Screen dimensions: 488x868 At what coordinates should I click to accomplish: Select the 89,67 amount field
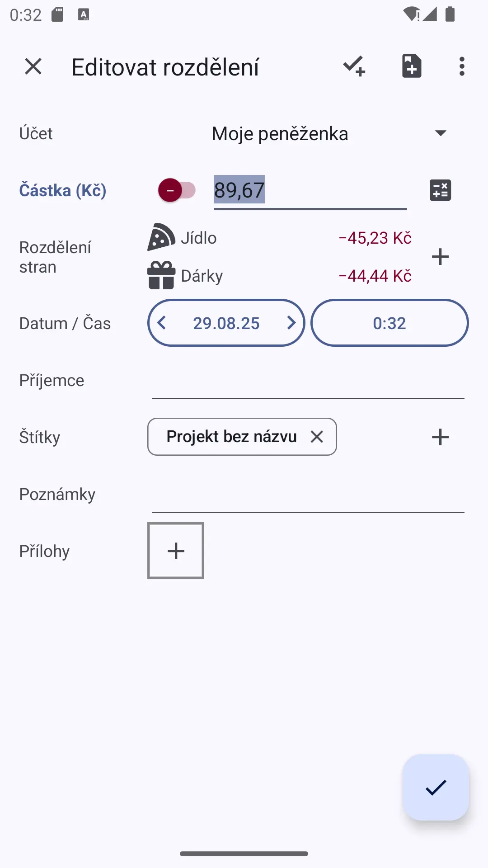(310, 191)
